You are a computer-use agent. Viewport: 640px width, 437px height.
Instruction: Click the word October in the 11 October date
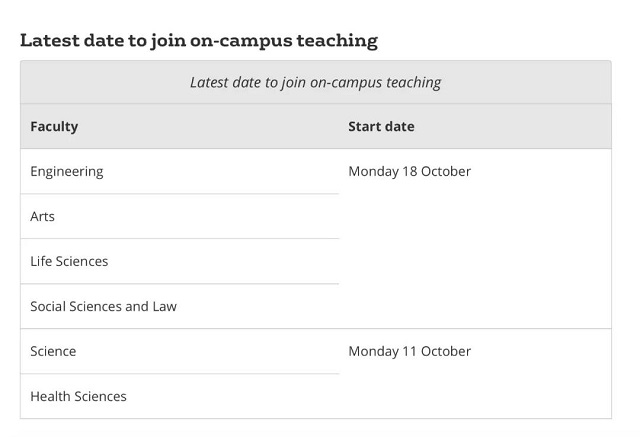coord(446,351)
